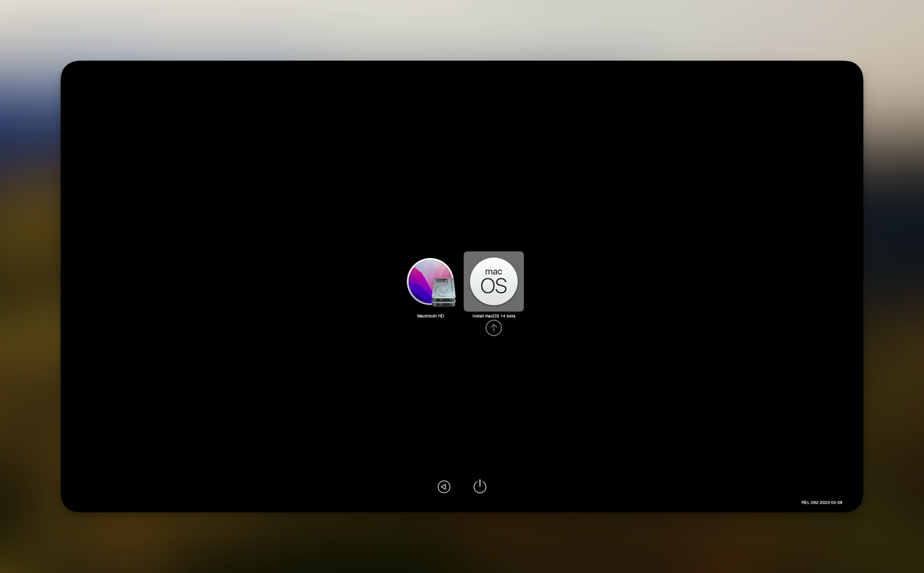Click the Install macOS 14 beta label
Image resolution: width=924 pixels, height=573 pixels.
[x=494, y=316]
